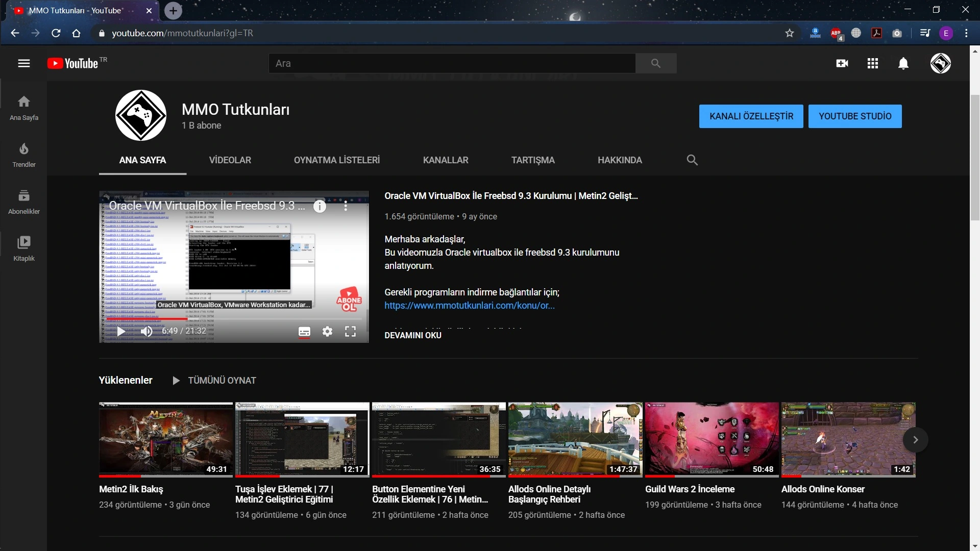Go back in browser history
This screenshot has width=980, height=551.
pyautogui.click(x=15, y=33)
